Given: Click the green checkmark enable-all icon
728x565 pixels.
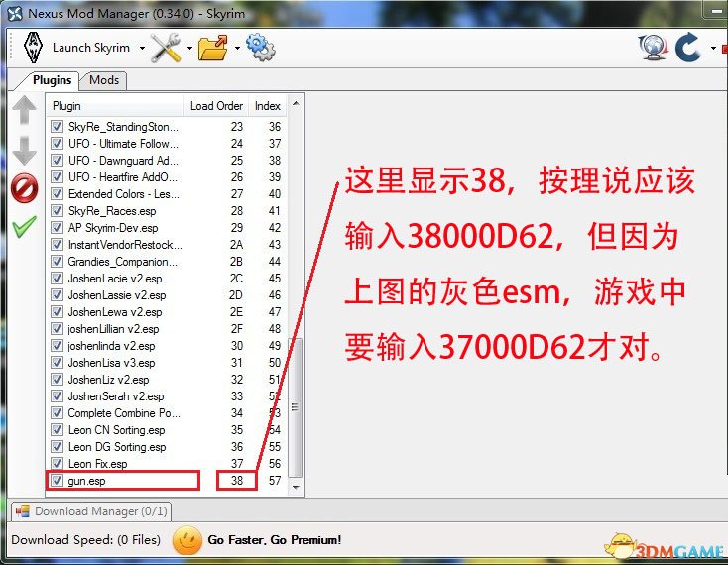Looking at the screenshot, I should tap(24, 227).
